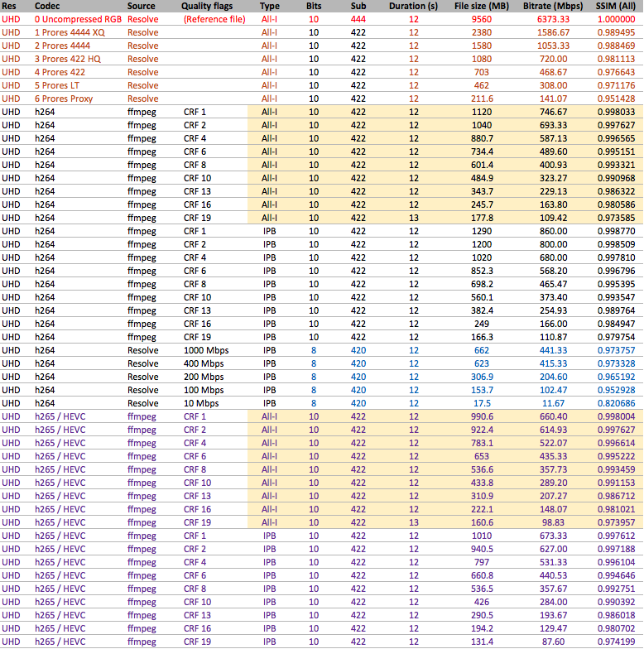Image resolution: width=644 pixels, height=649 pixels.
Task: Click the SSIM value '0.979754'
Action: pos(616,338)
